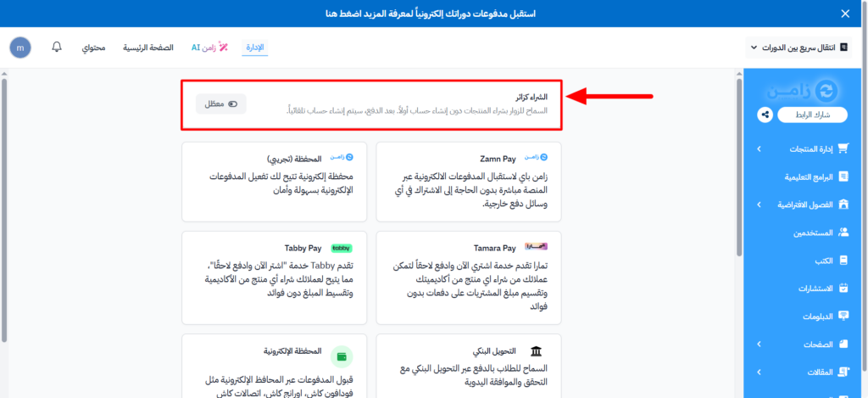Open the انتقال سريع بين الدورات dropdown
Image resolution: width=868 pixels, height=398 pixels.
(x=798, y=48)
